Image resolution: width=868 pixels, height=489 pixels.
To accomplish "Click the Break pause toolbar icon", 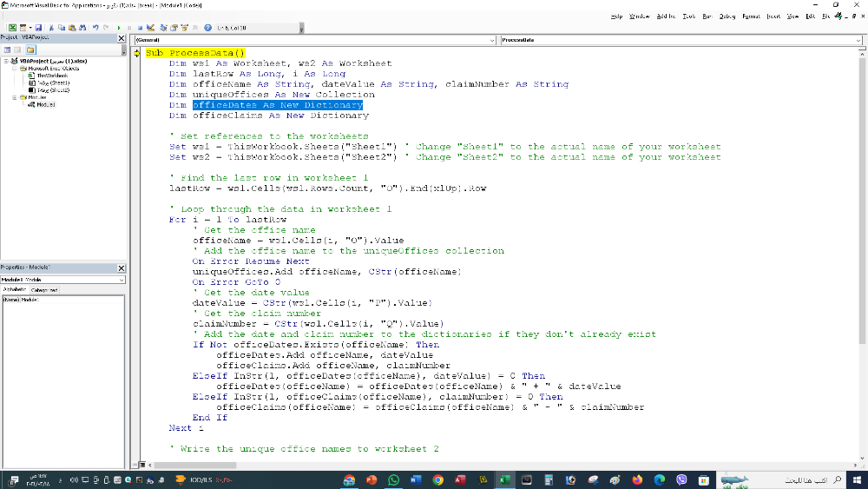I will [129, 28].
